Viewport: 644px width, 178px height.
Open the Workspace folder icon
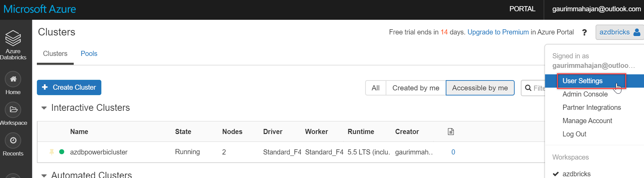point(13,110)
